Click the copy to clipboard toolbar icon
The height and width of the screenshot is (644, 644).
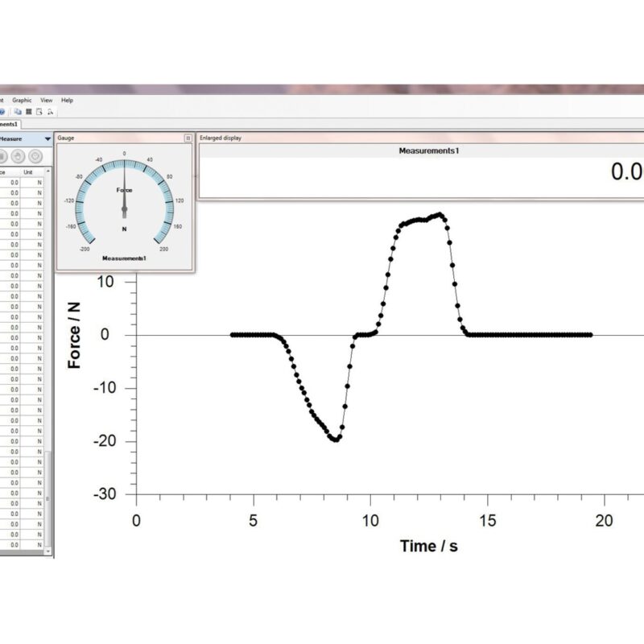pos(18,111)
